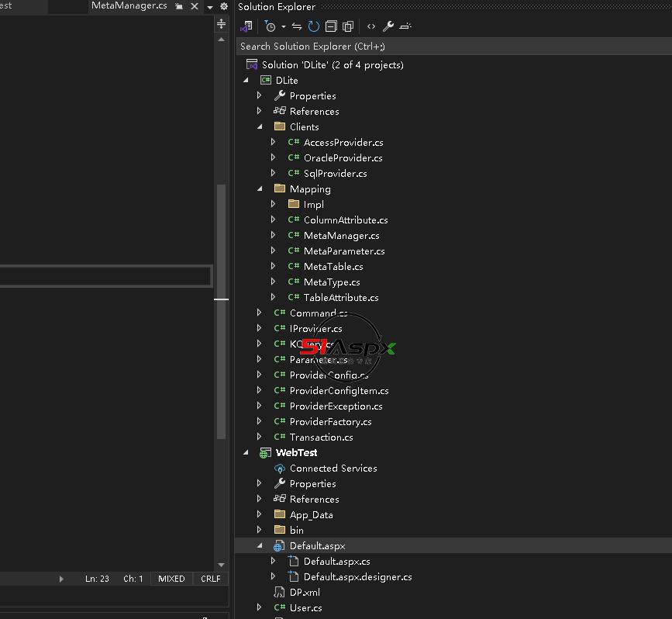Select MetaTable.cs file
Image resolution: width=672 pixels, height=619 pixels.
pyautogui.click(x=333, y=266)
